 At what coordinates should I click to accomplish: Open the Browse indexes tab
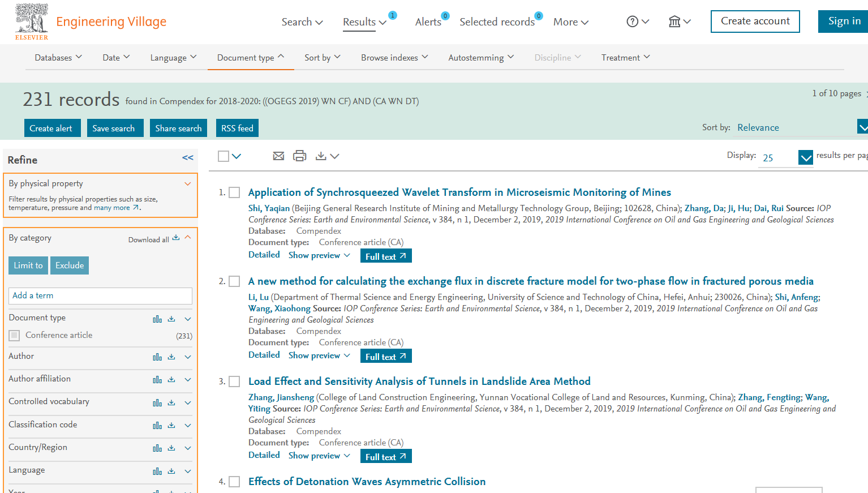[394, 58]
